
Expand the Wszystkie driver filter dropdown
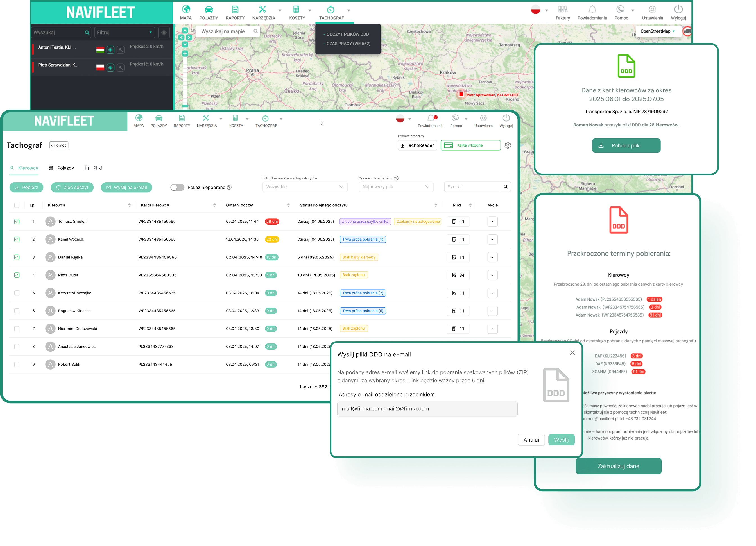click(x=305, y=187)
